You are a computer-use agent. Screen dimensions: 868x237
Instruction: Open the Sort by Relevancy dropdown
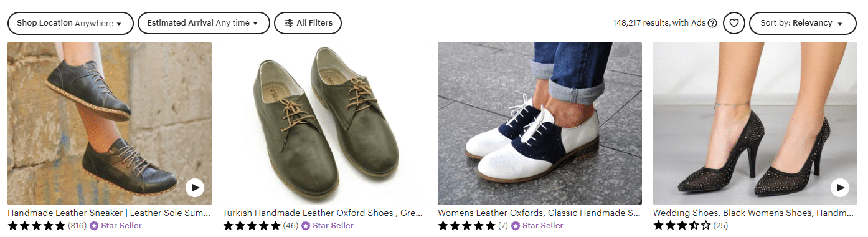pyautogui.click(x=801, y=23)
